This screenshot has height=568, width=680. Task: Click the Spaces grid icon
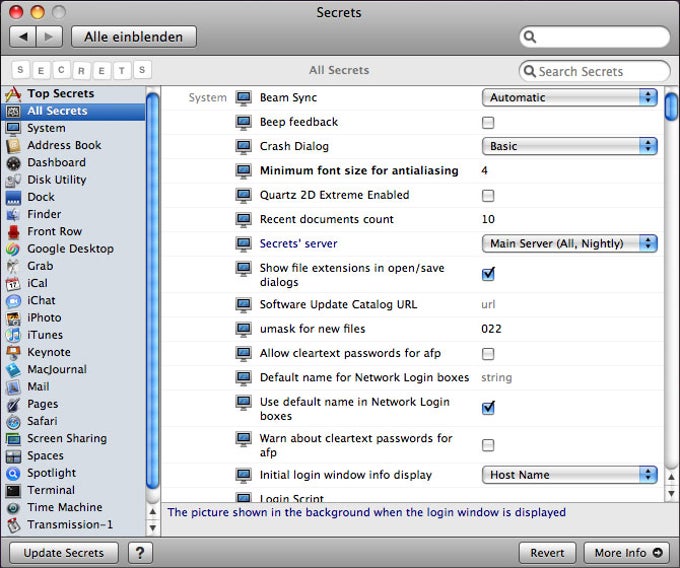coord(13,456)
